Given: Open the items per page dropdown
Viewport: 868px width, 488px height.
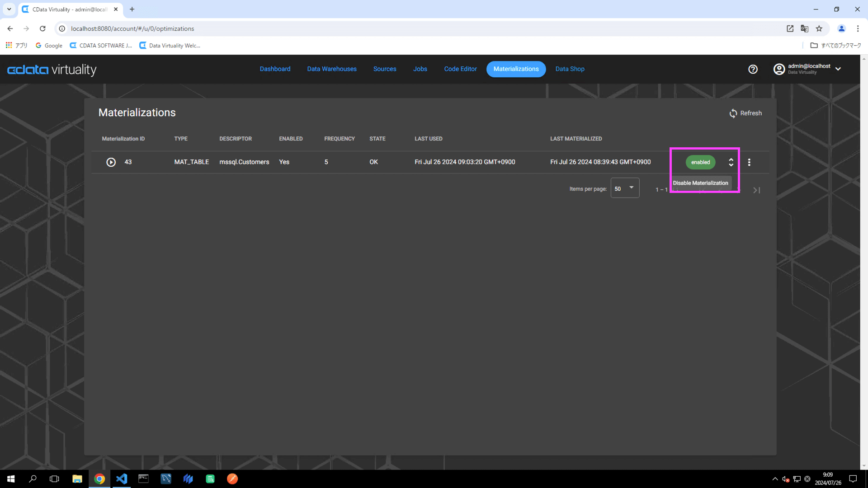Looking at the screenshot, I should 625,188.
